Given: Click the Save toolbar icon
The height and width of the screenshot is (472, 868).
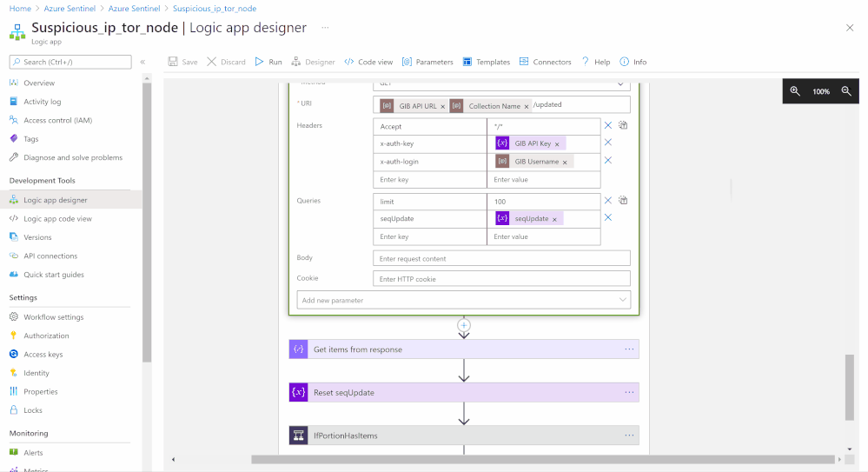Looking at the screenshot, I should point(173,62).
